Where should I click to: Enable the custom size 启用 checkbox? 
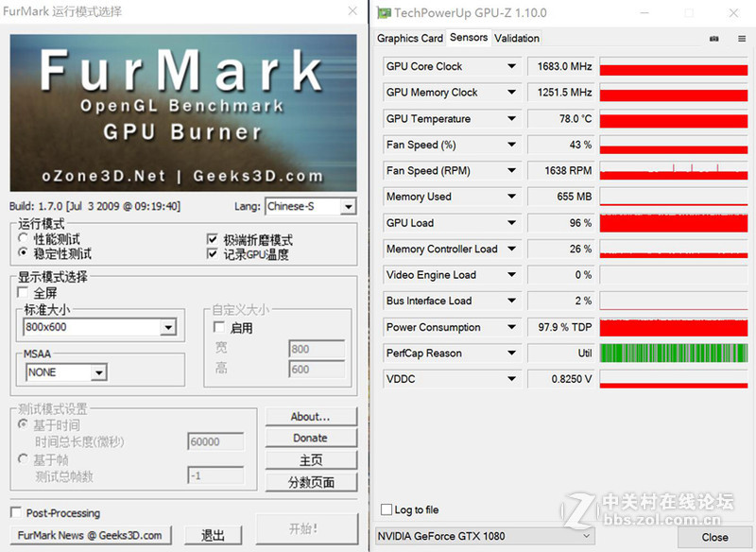[219, 327]
